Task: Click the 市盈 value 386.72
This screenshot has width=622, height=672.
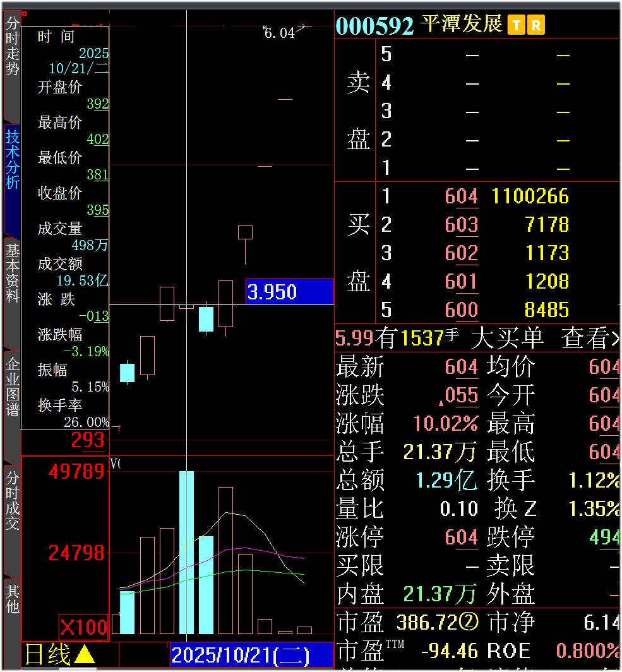Action: tap(427, 622)
